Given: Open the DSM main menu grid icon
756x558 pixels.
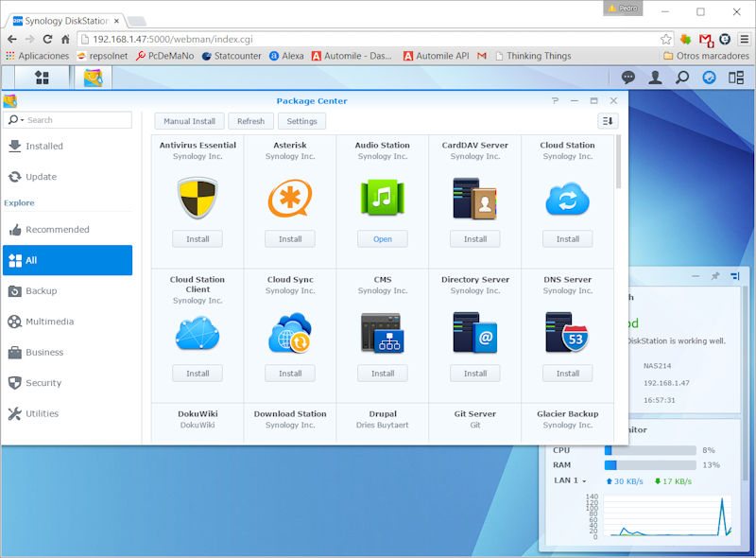Looking at the screenshot, I should (42, 78).
